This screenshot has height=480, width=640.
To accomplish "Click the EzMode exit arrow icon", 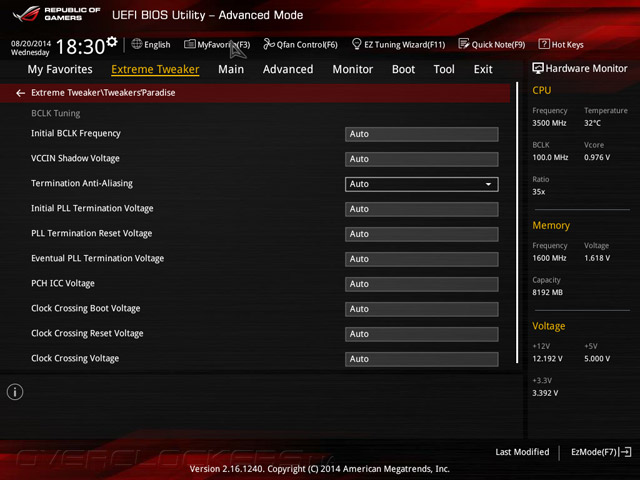I will [x=626, y=452].
